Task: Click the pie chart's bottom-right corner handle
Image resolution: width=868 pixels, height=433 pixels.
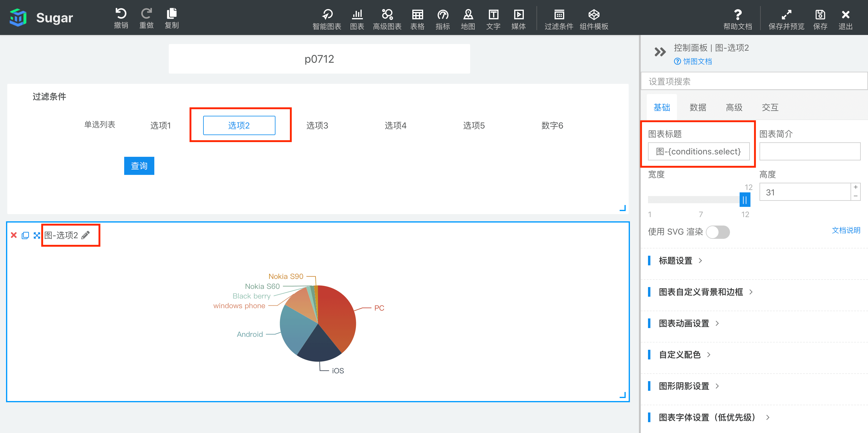Action: (x=623, y=395)
